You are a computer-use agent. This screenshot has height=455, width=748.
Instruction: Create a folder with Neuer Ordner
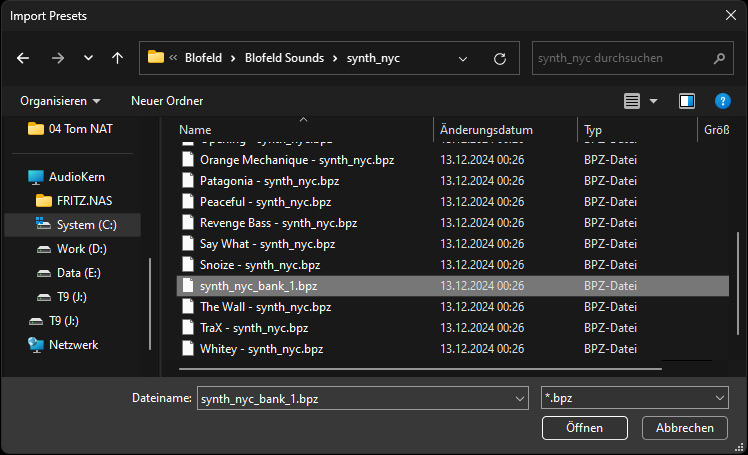167,101
